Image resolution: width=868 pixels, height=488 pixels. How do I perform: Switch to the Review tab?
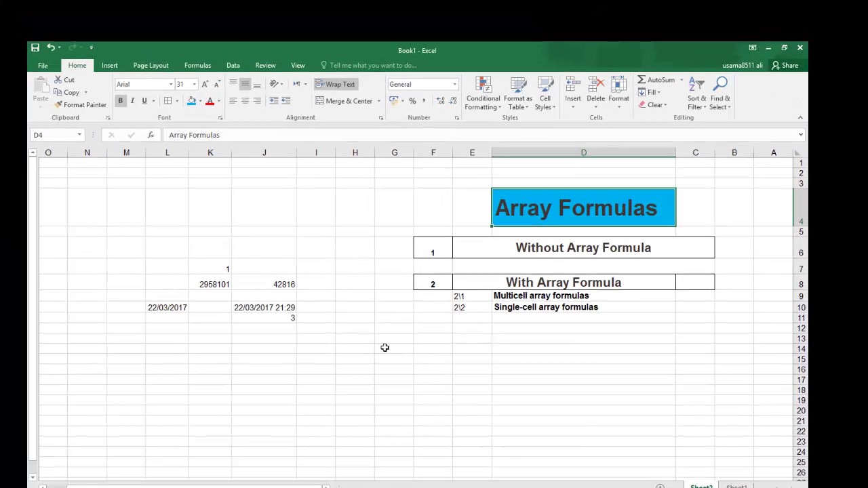tap(265, 66)
